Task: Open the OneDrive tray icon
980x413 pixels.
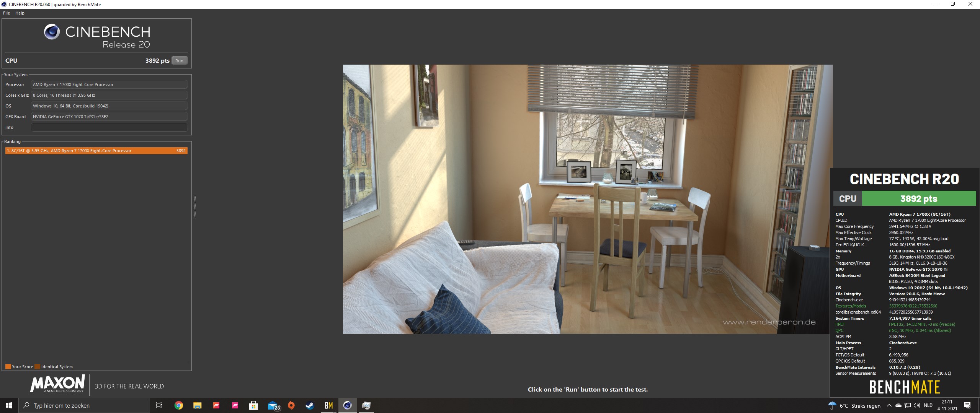Action: click(x=898, y=405)
